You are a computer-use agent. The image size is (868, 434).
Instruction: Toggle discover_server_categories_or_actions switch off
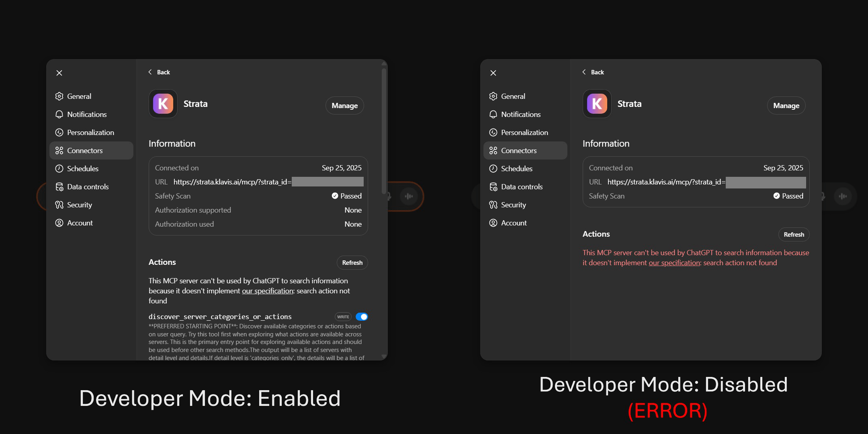pyautogui.click(x=362, y=317)
